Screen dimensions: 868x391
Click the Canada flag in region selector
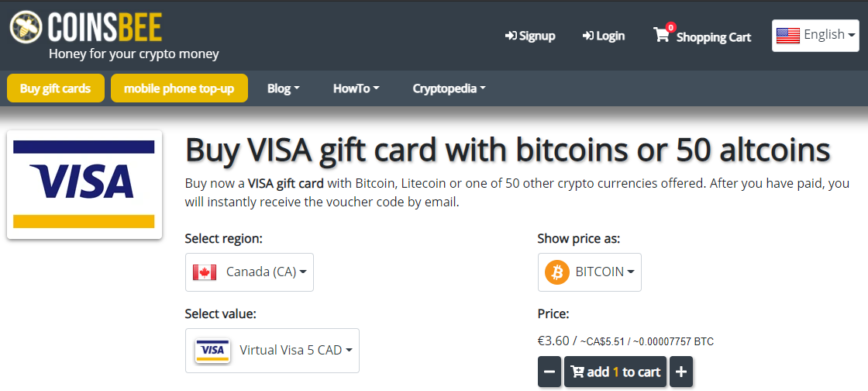point(205,272)
